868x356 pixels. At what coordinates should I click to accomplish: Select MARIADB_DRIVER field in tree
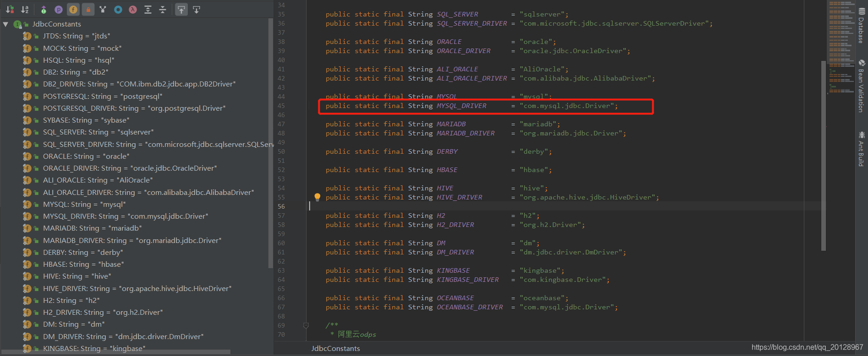(x=132, y=241)
